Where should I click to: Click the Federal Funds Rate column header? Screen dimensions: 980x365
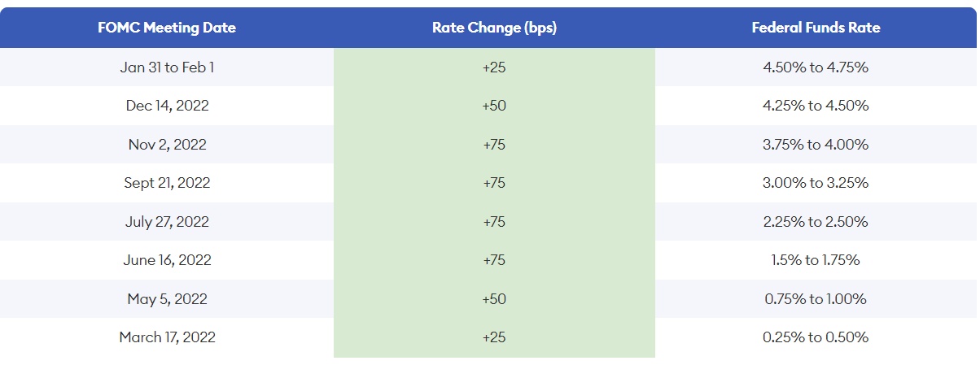(x=816, y=28)
